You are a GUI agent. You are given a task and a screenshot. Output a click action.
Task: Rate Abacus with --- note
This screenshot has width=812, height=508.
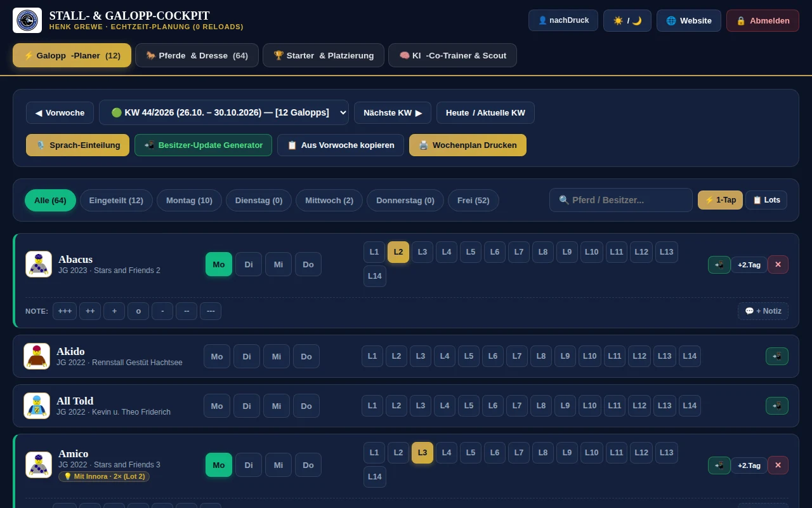click(x=211, y=311)
